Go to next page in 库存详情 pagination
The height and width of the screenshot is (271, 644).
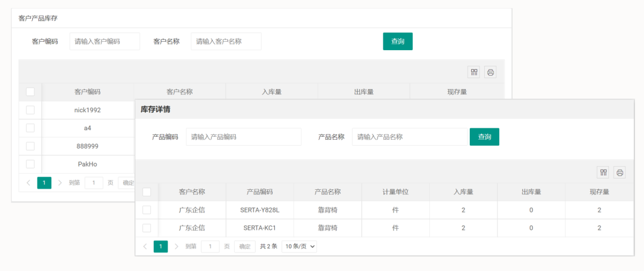click(x=177, y=247)
